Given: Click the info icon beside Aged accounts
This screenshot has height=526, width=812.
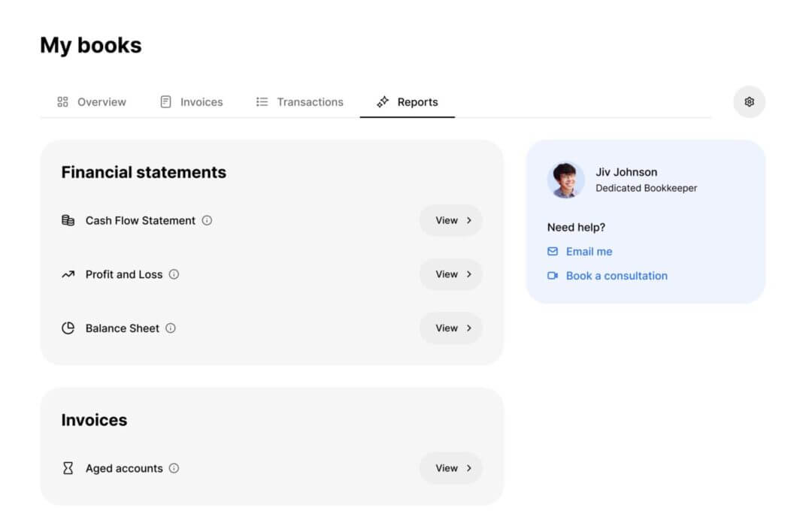Looking at the screenshot, I should pos(174,469).
